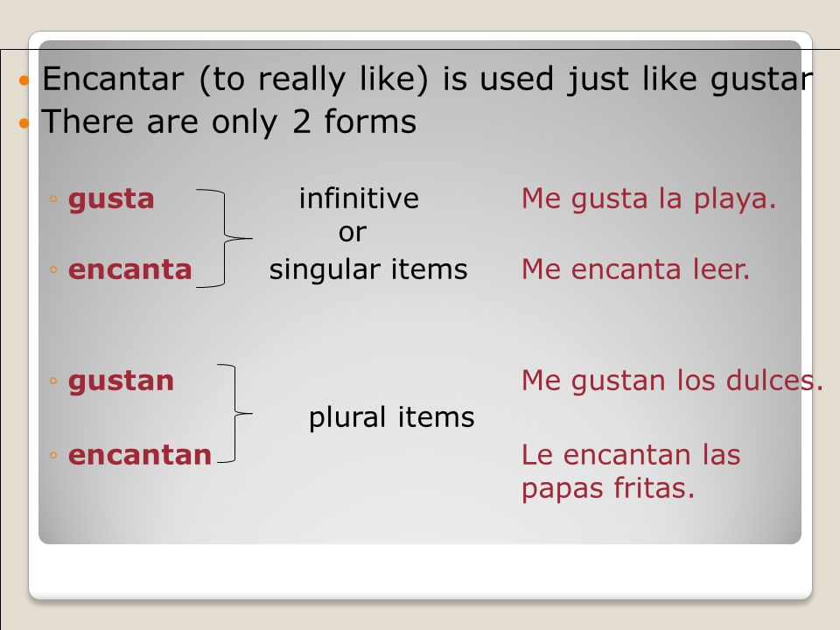The width and height of the screenshot is (840, 630).
Task: Click the text 'plural items'
Action: click(392, 417)
